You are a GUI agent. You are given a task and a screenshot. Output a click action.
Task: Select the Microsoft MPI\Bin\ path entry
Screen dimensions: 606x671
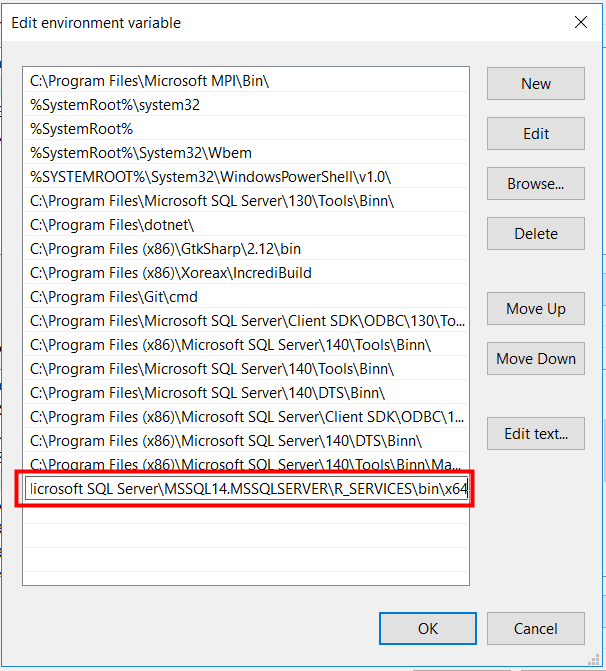(x=246, y=80)
